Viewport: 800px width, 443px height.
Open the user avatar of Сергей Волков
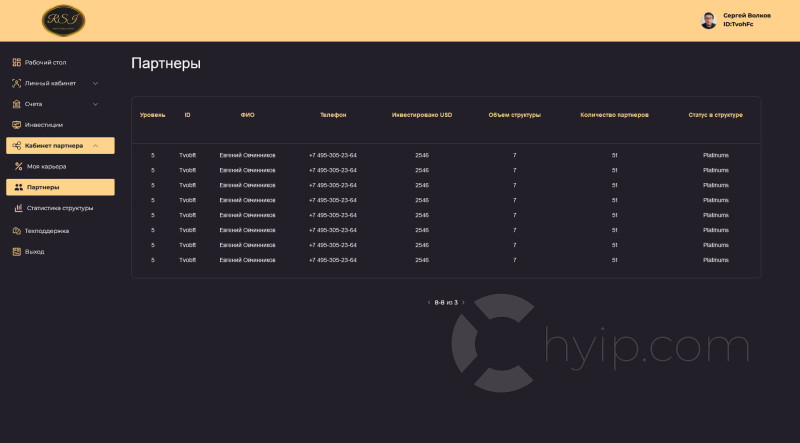pos(708,21)
